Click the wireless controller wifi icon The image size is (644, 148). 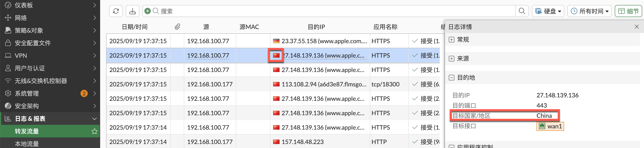click(x=8, y=81)
